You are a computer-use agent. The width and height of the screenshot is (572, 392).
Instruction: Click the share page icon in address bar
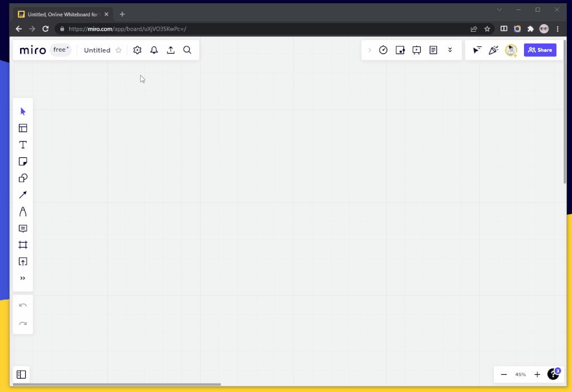click(x=474, y=29)
